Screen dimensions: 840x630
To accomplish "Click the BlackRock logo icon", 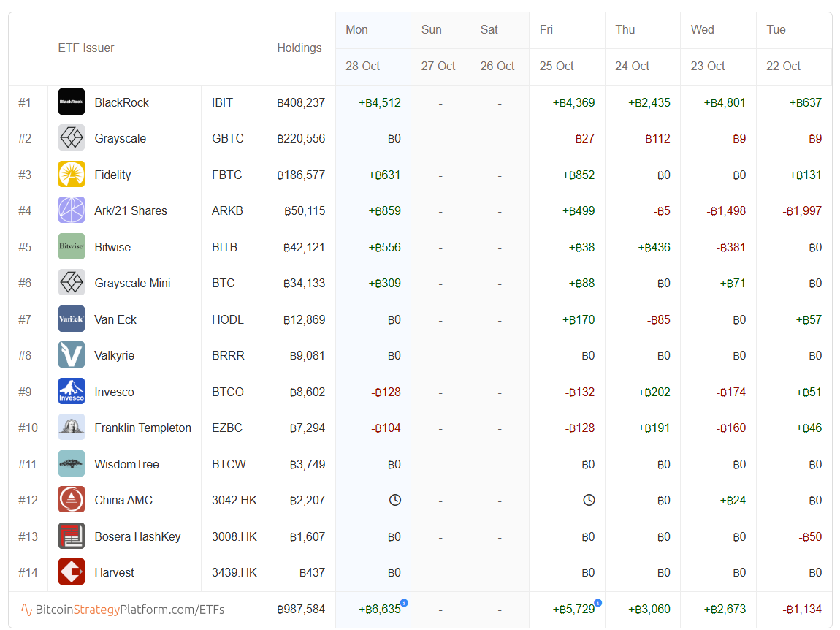I will click(x=72, y=102).
